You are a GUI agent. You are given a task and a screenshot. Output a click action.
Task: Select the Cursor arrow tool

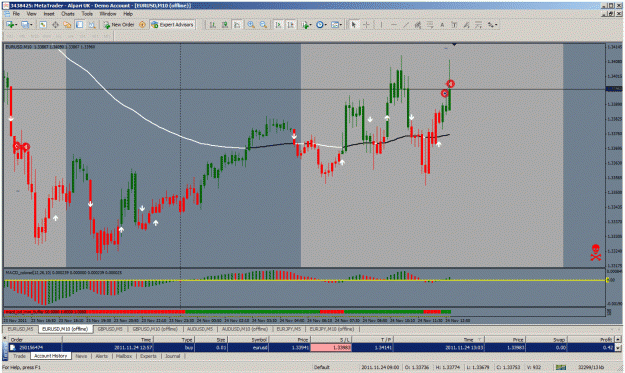click(x=353, y=25)
